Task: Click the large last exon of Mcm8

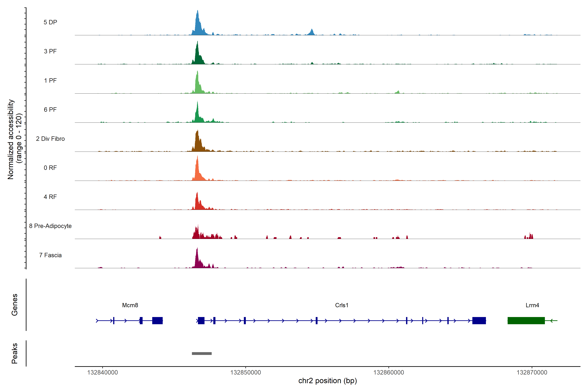Action: 157,320
